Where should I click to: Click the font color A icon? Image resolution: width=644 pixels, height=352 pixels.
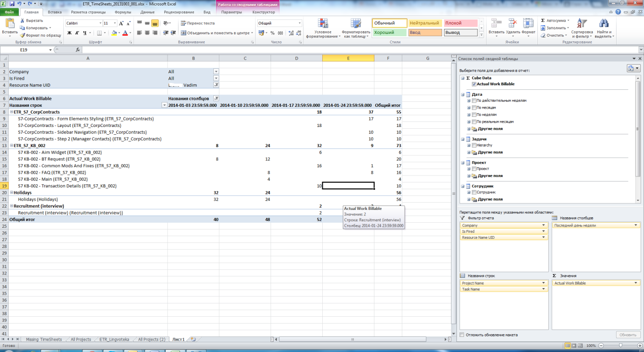click(125, 33)
